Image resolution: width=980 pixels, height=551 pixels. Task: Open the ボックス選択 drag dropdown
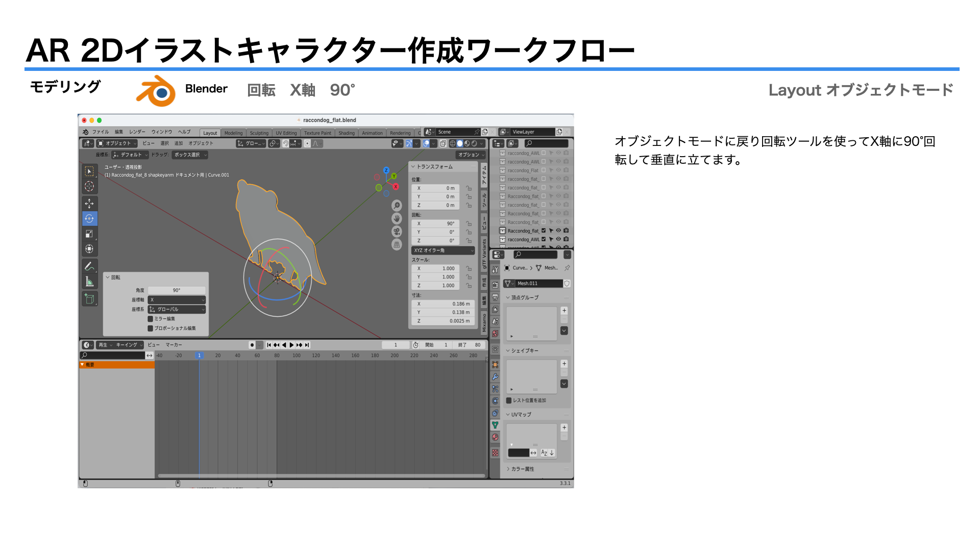tap(190, 155)
